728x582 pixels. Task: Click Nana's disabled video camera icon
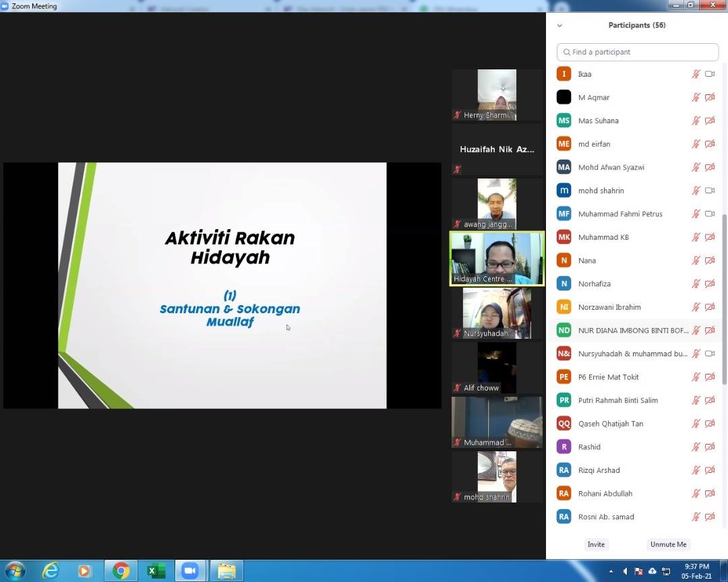(710, 261)
